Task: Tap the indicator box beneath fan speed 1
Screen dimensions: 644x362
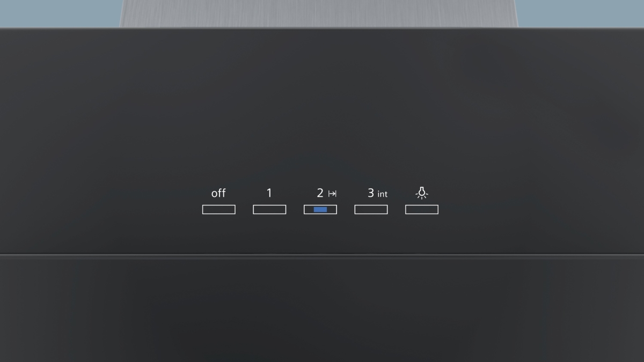Action: pyautogui.click(x=269, y=210)
